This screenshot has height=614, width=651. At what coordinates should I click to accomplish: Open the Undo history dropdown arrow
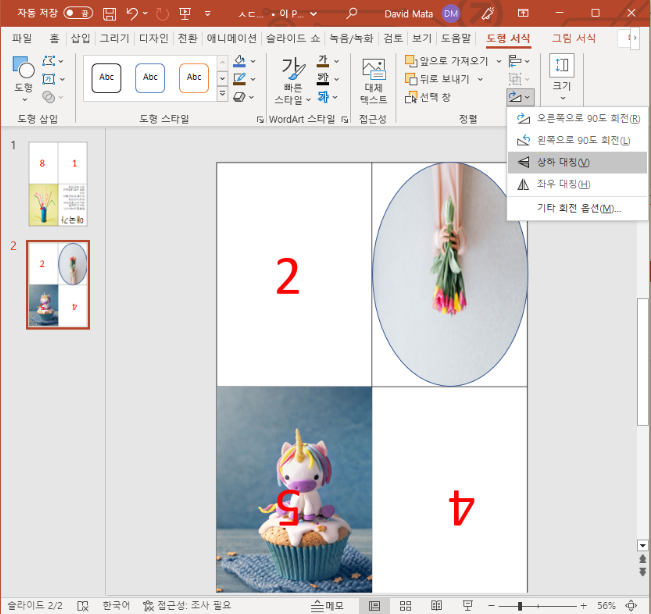(145, 14)
